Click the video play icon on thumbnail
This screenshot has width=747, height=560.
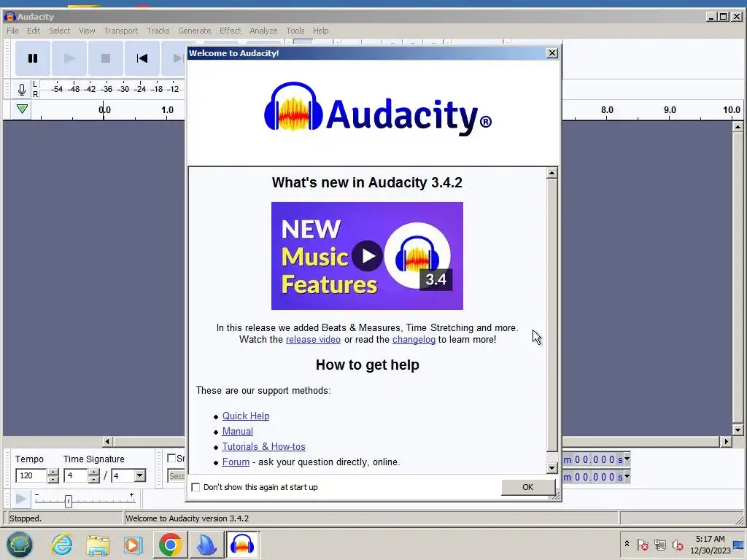click(368, 256)
